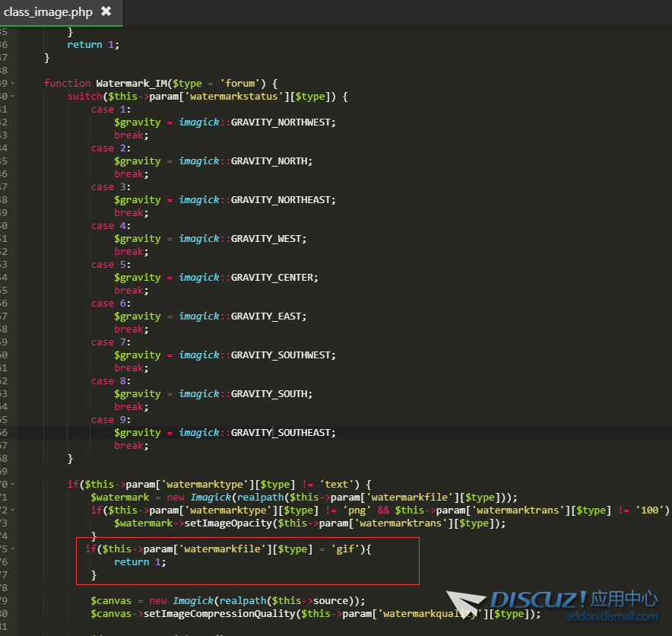Click GRAVITY_EAST constant
This screenshot has height=636, width=672.
click(x=266, y=316)
